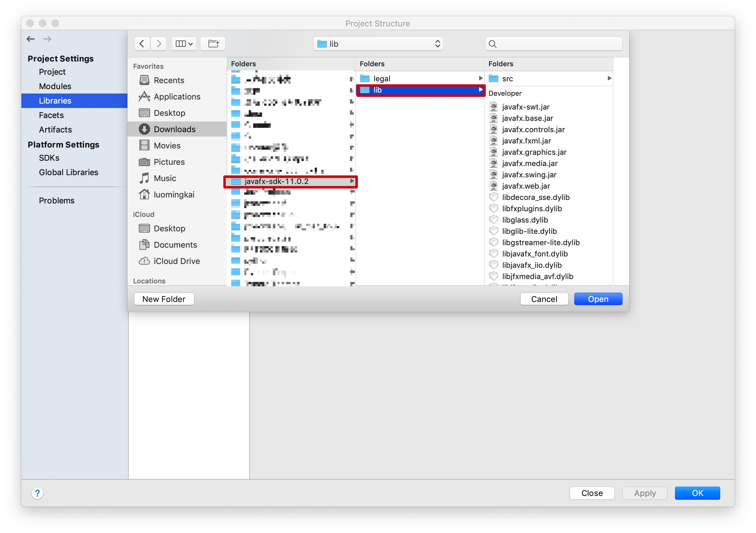
Task: Open Recents in the Favorites sidebar
Action: click(x=169, y=80)
